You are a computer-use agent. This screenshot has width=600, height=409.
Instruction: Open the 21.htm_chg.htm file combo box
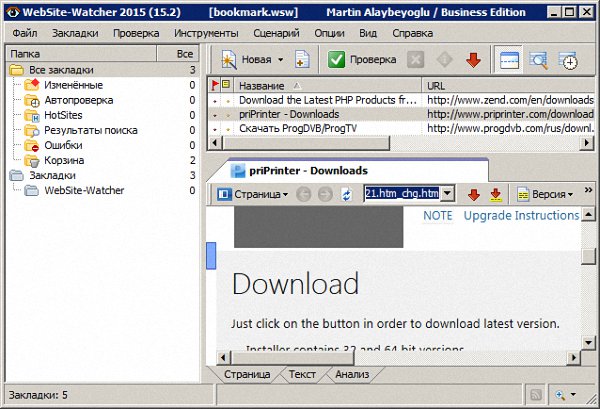(448, 194)
